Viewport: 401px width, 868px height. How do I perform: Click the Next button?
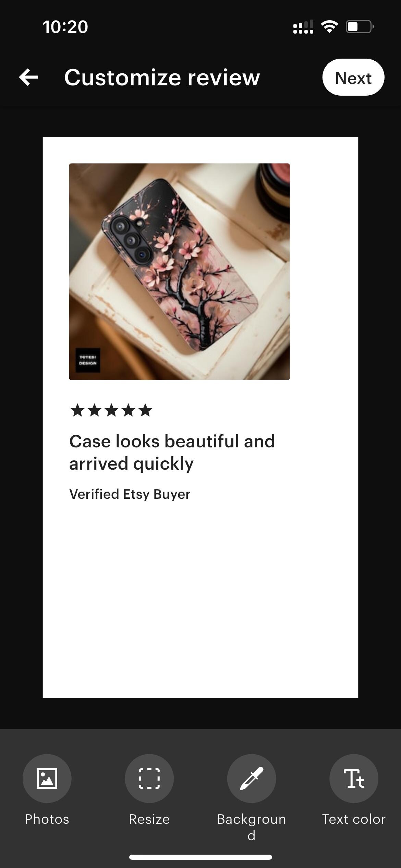point(353,77)
